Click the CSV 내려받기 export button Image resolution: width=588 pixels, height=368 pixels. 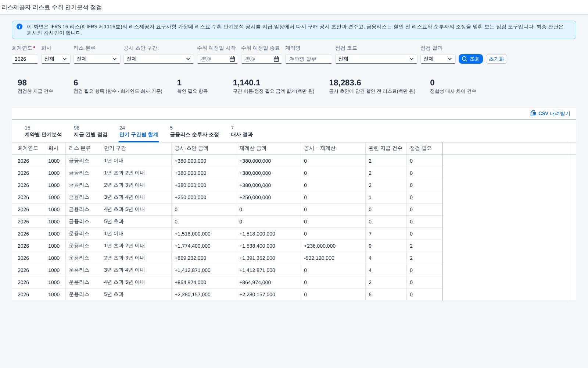coord(550,113)
